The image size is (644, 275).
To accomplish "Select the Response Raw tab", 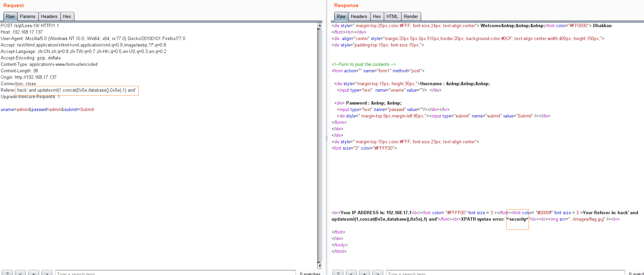I will 341,16.
